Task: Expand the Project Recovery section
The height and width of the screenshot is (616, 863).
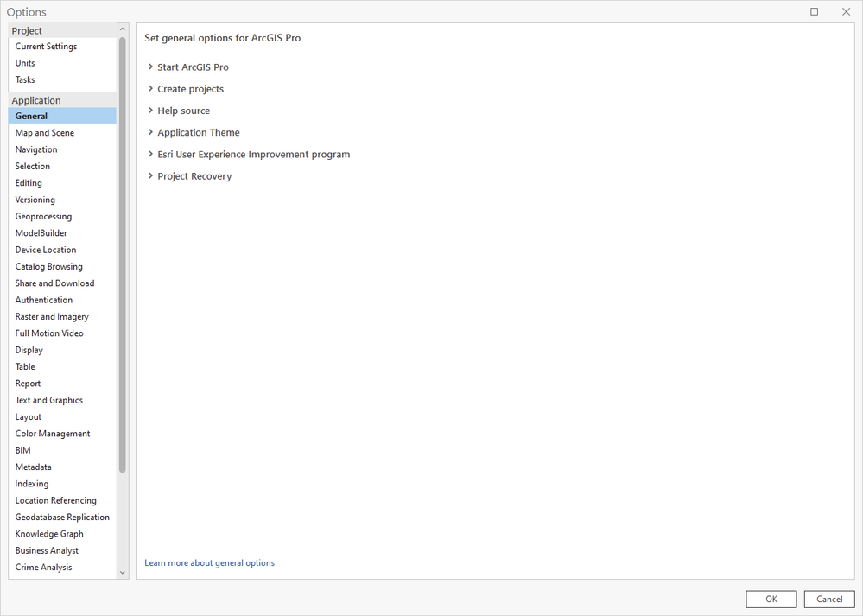Action: click(x=189, y=176)
